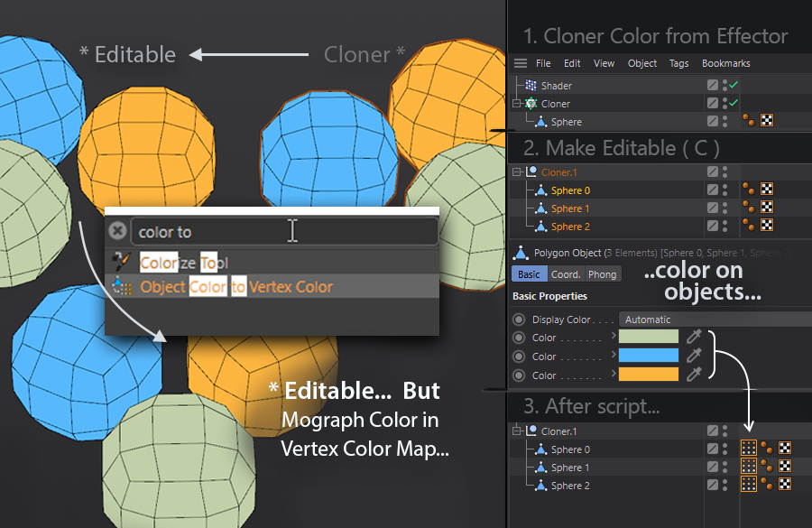Click the Colorize Tool paintbrush icon
Viewport: 812px width, 528px height.
[121, 262]
